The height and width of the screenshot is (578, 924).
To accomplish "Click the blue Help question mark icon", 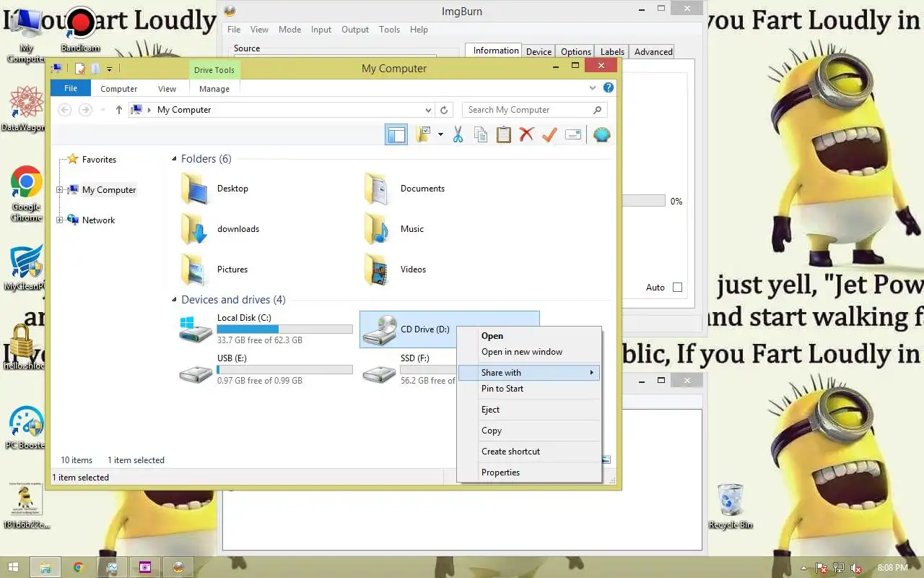I will click(x=609, y=87).
